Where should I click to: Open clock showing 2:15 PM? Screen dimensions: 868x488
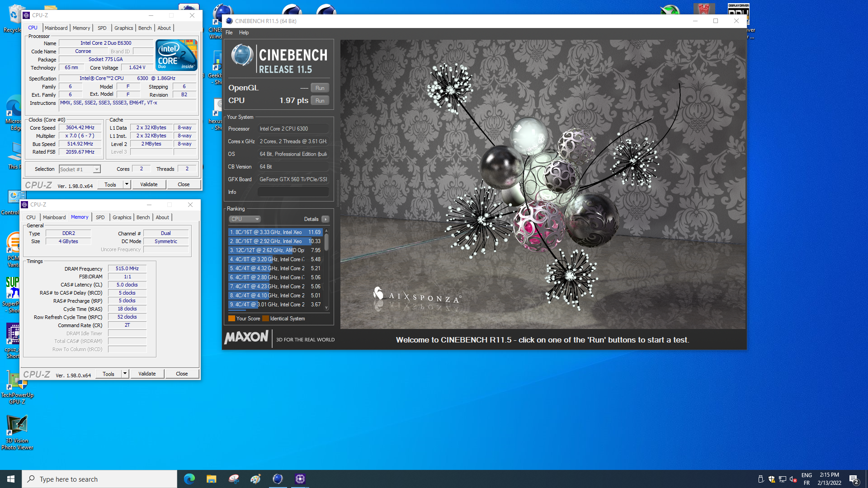coord(830,479)
